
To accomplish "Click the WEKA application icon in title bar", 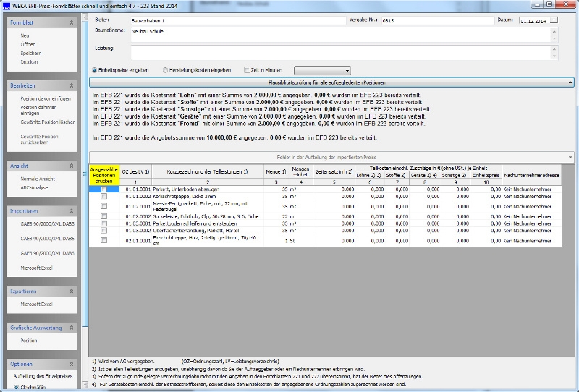I will (6, 6).
